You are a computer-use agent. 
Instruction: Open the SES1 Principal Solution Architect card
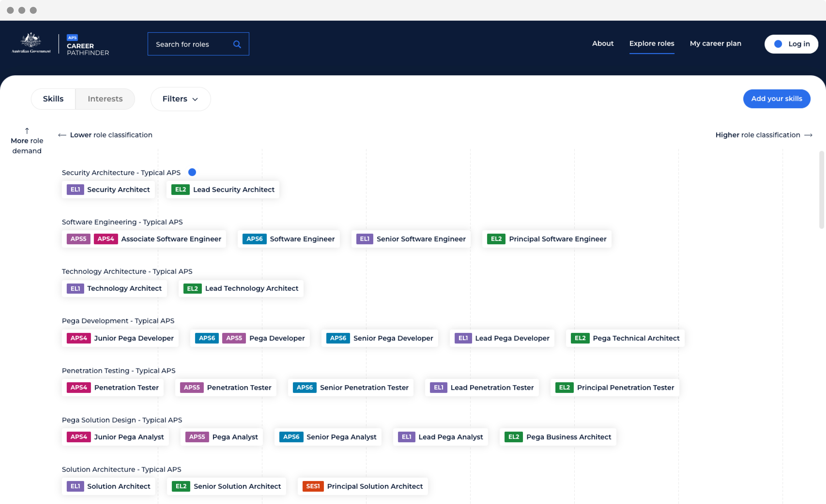(x=362, y=486)
